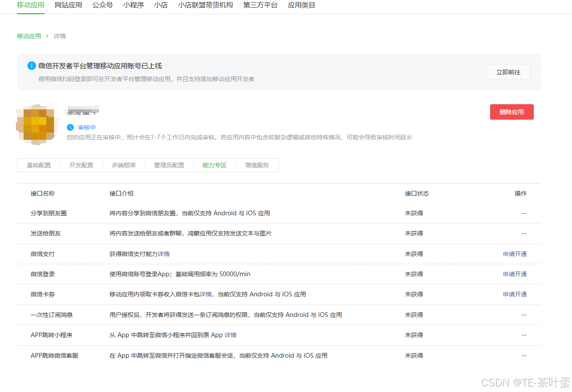Image resolution: width=572 pixels, height=392 pixels.
Task: Click the APP跳转微信客服 interface name
Action: (55, 356)
